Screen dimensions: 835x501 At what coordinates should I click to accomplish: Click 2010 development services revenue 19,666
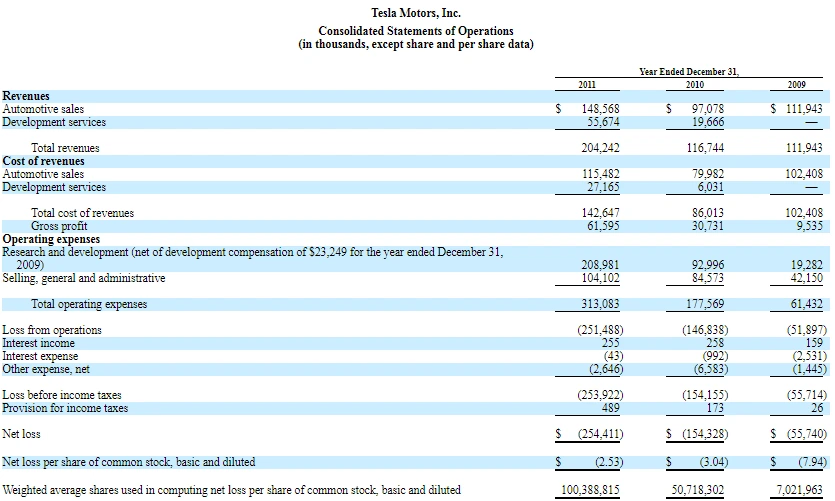click(x=708, y=122)
